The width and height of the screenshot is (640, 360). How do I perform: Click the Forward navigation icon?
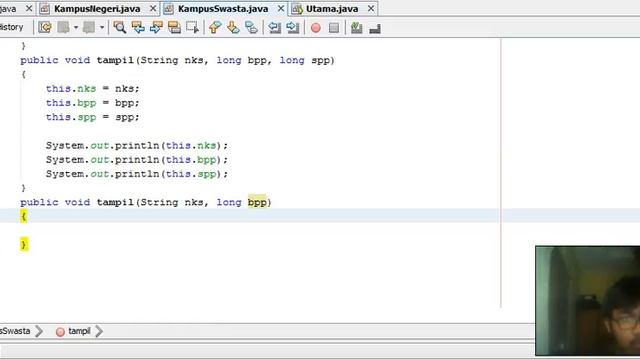[89, 27]
